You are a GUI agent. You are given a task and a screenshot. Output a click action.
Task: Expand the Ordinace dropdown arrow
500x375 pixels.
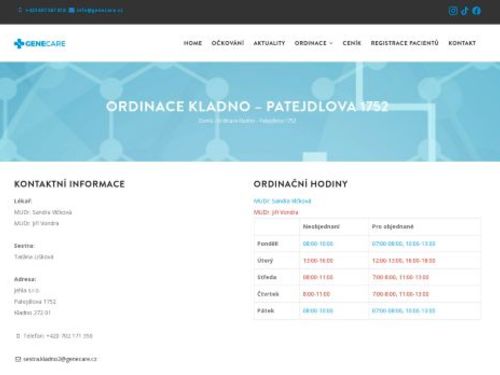point(331,43)
